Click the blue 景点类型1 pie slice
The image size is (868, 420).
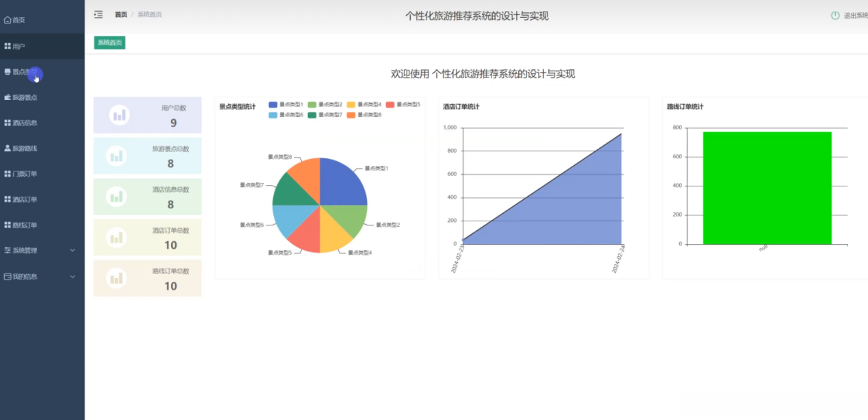[340, 184]
